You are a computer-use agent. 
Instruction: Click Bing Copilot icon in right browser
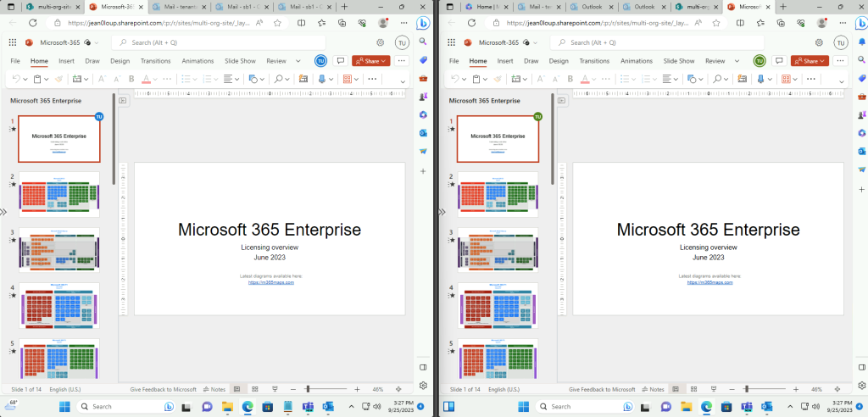click(x=861, y=23)
